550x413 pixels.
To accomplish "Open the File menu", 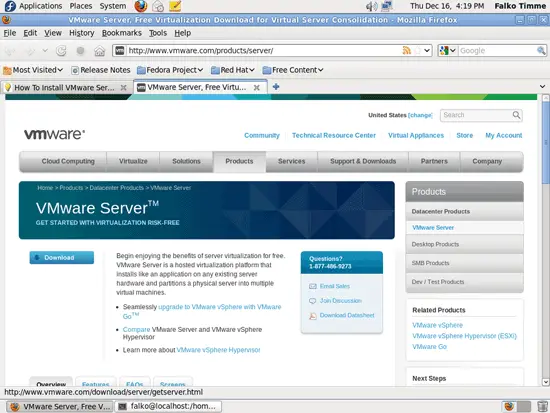I will 10,33.
